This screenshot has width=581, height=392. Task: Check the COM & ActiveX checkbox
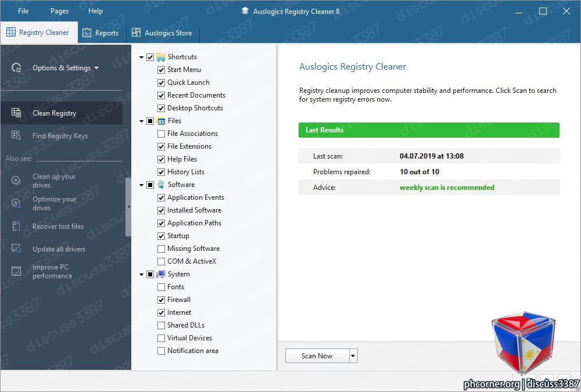pos(161,261)
